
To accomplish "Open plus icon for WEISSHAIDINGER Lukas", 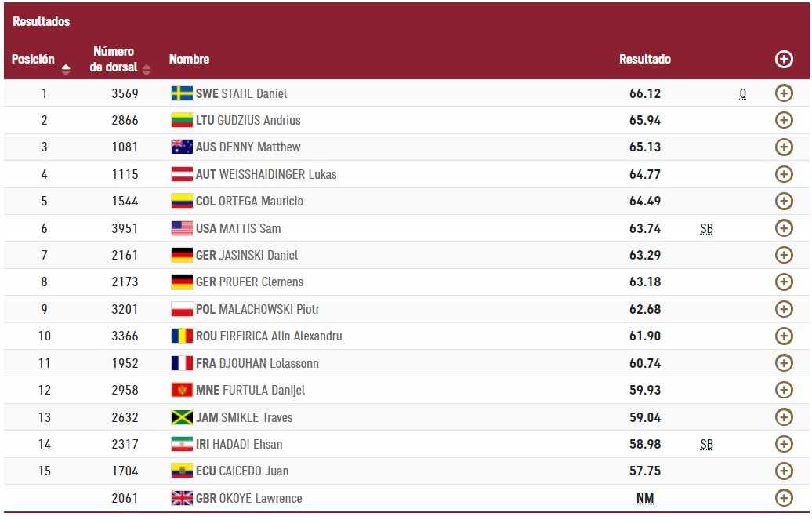I will pos(784,174).
